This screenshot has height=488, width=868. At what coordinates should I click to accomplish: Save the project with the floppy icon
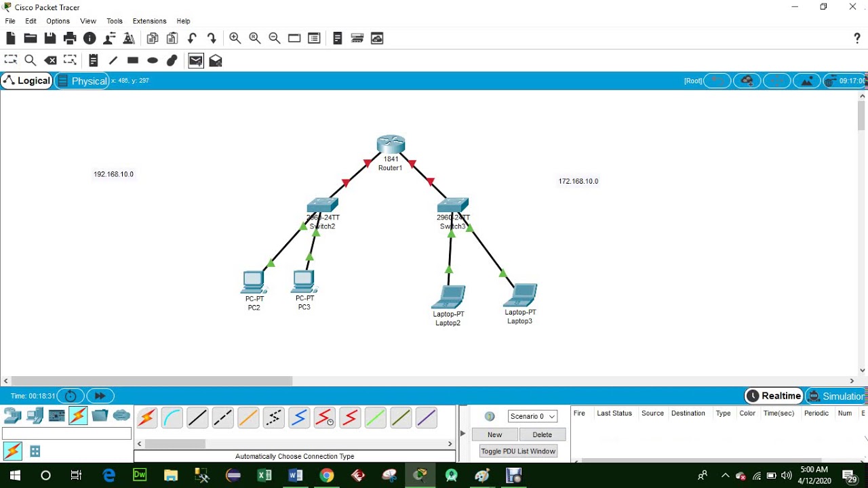point(50,39)
